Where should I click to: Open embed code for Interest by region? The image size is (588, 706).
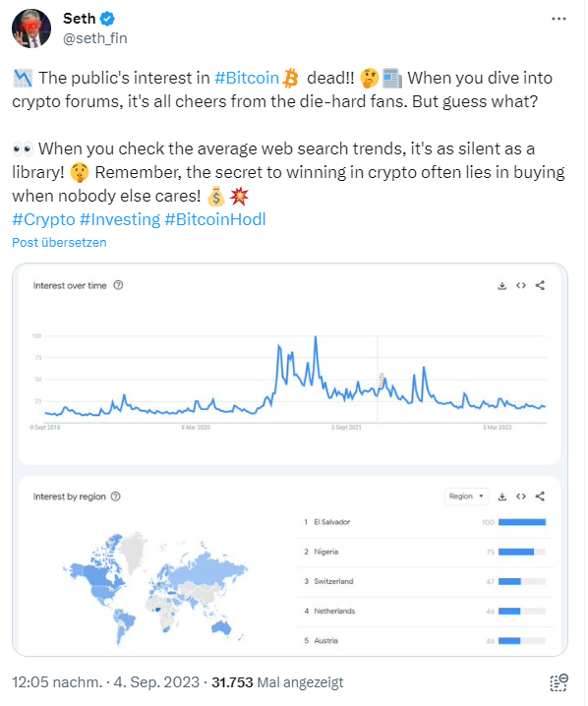[x=523, y=498]
